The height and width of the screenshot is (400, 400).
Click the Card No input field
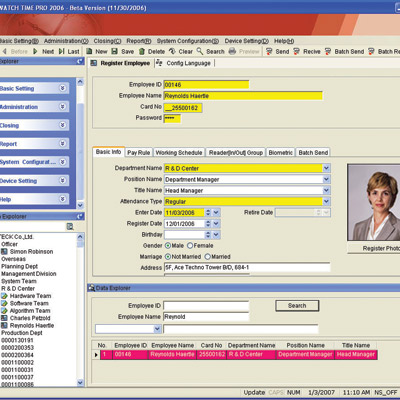pyautogui.click(x=183, y=108)
